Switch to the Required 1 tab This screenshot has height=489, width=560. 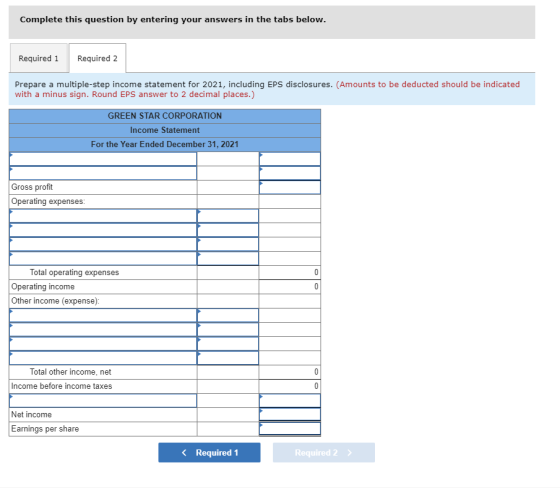click(39, 58)
